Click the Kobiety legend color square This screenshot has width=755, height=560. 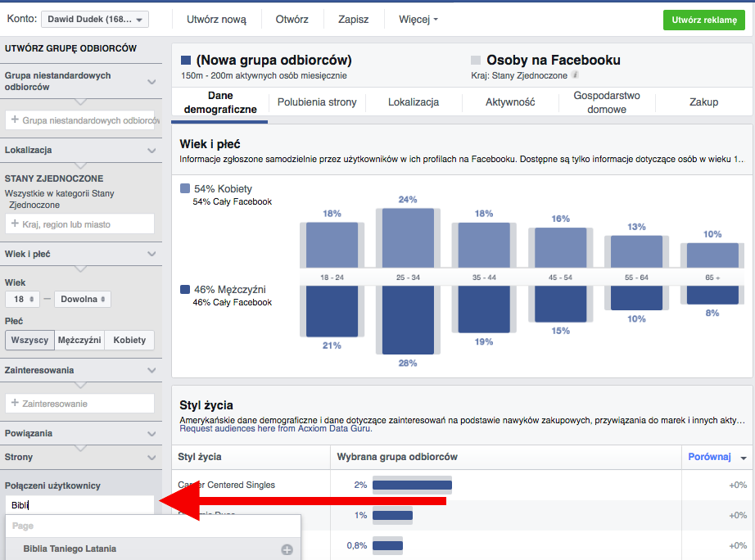click(186, 188)
